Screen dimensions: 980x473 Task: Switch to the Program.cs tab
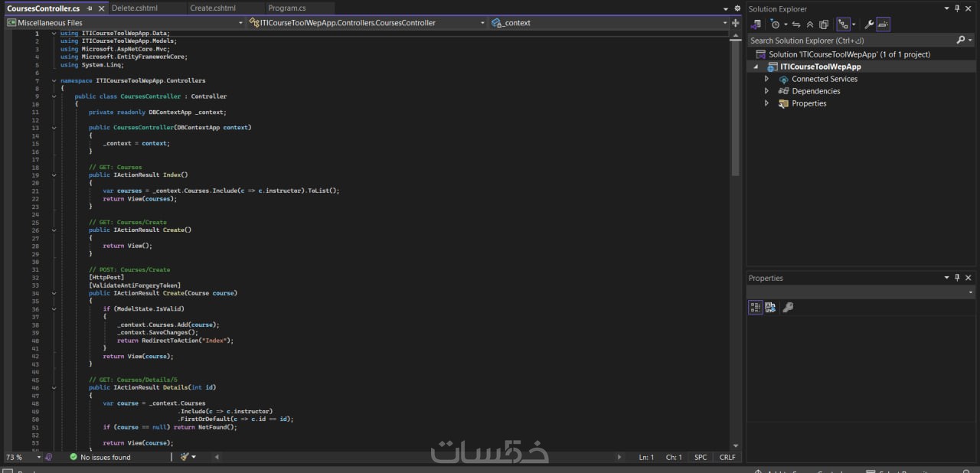(x=287, y=8)
